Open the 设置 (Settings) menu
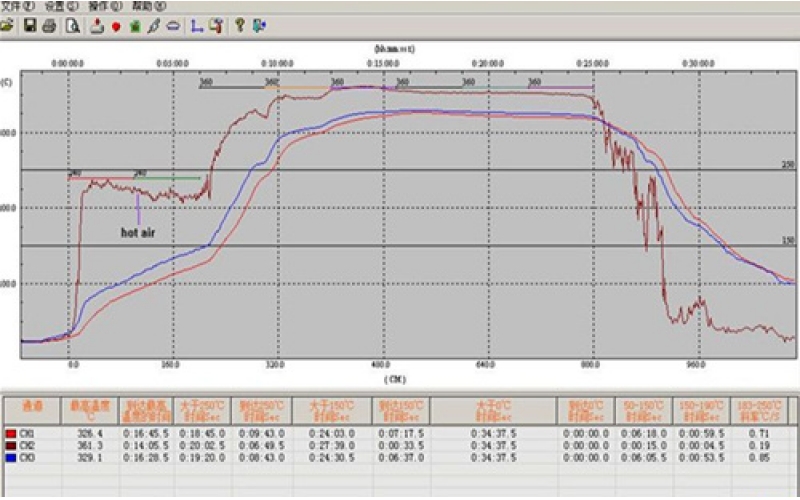Viewport: 800px width, 500px height. tap(61, 6)
